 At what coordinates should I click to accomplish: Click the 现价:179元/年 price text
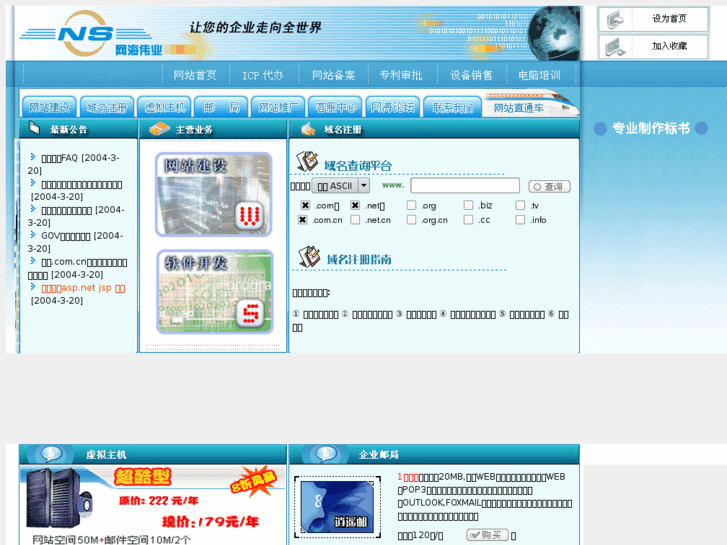pyautogui.click(x=210, y=522)
